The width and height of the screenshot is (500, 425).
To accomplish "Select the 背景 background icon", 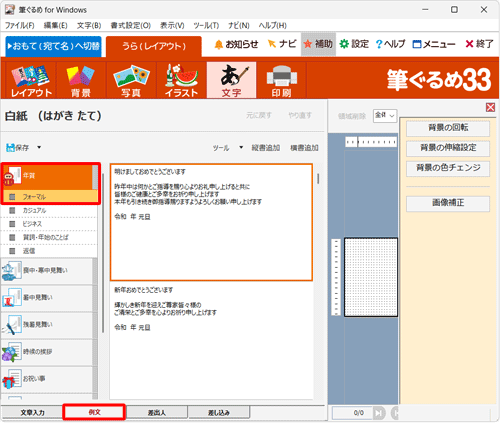I will coord(81,81).
